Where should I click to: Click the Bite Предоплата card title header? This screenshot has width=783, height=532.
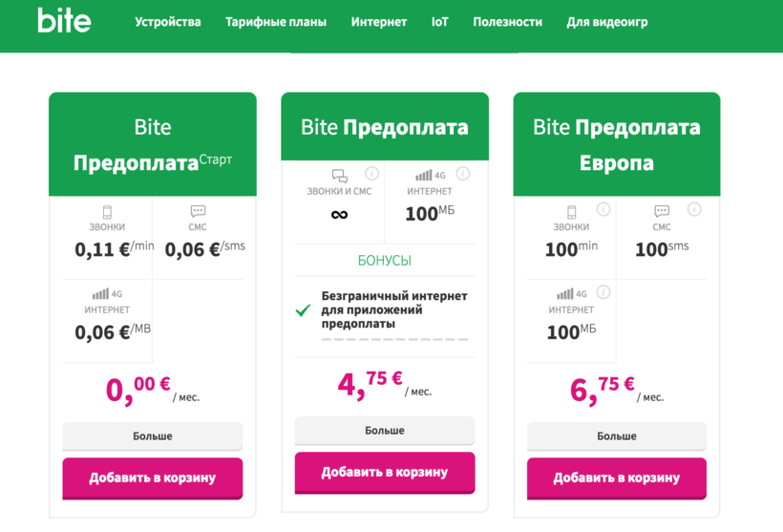coord(385,127)
